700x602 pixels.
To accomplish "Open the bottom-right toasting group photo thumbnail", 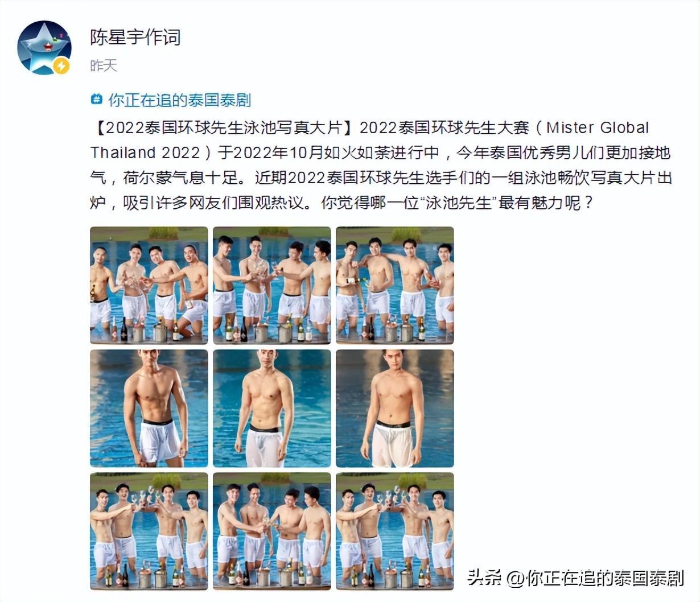I will coord(395,531).
